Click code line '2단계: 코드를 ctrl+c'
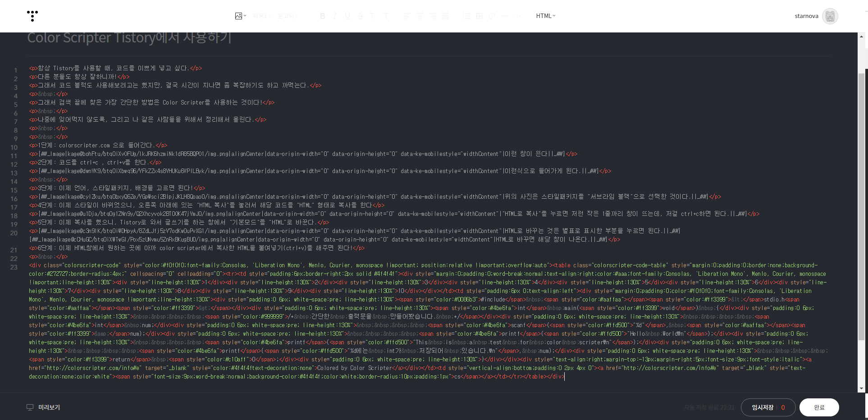Viewport: 868px width, 420px height. coord(95,162)
